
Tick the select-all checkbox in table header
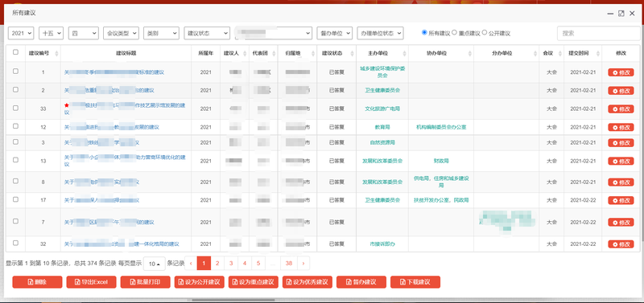coord(15,52)
